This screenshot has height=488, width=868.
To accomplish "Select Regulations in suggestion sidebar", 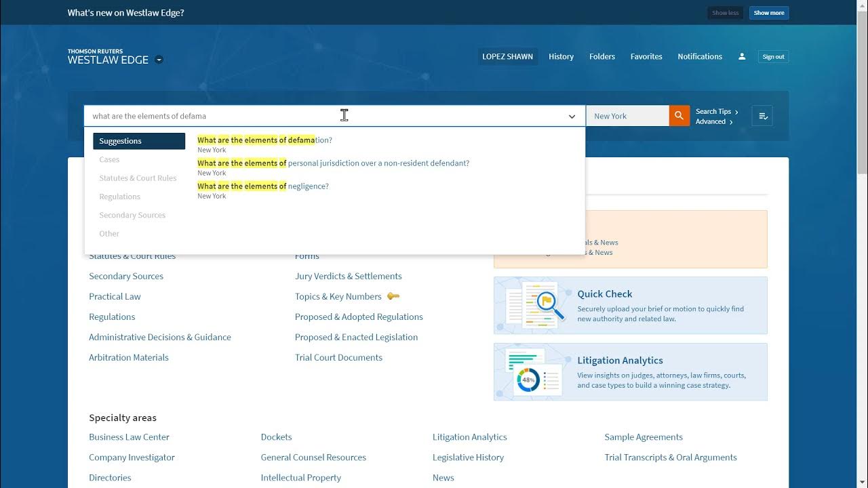I will [119, 197].
